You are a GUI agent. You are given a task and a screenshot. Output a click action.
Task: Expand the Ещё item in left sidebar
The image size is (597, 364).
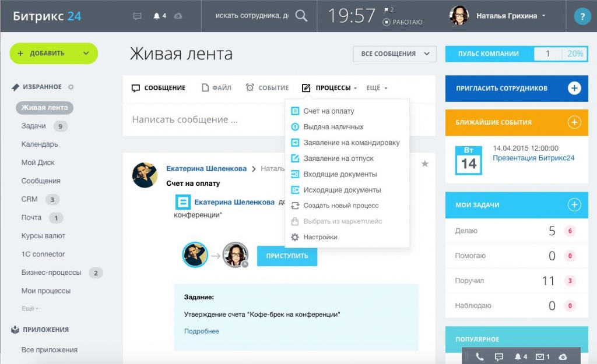coord(30,308)
